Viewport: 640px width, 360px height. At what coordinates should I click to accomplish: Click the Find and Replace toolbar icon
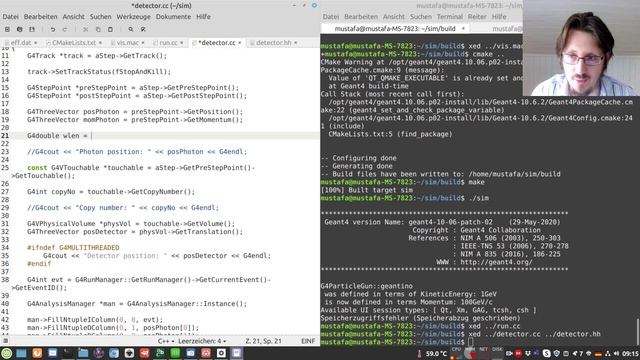tap(143, 29)
